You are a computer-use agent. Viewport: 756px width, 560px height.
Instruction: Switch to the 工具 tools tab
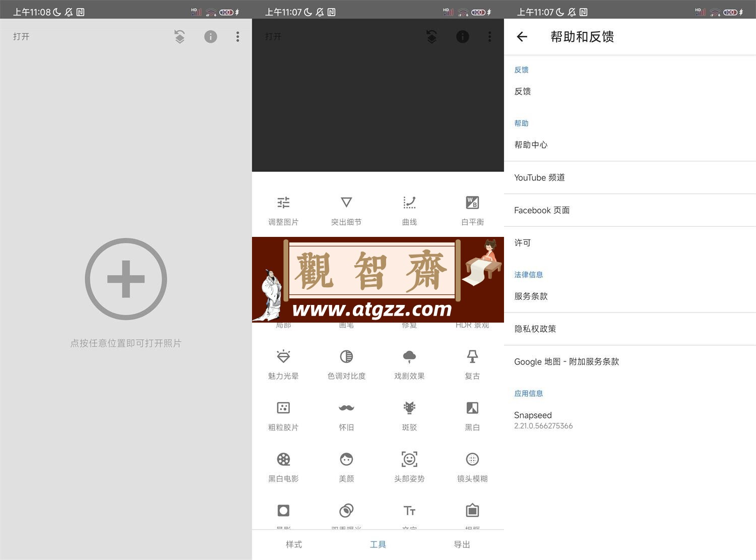[x=378, y=544]
